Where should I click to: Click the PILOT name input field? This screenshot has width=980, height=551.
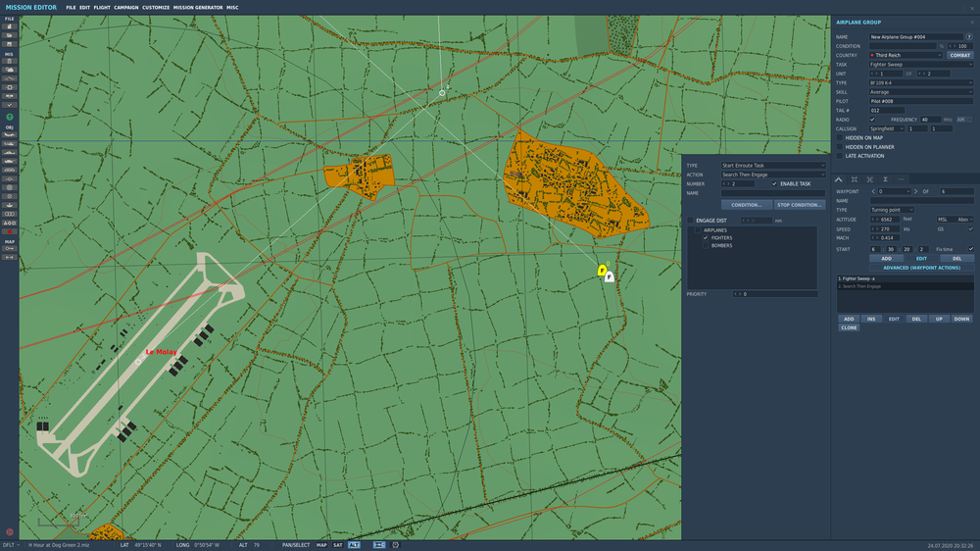click(x=921, y=101)
